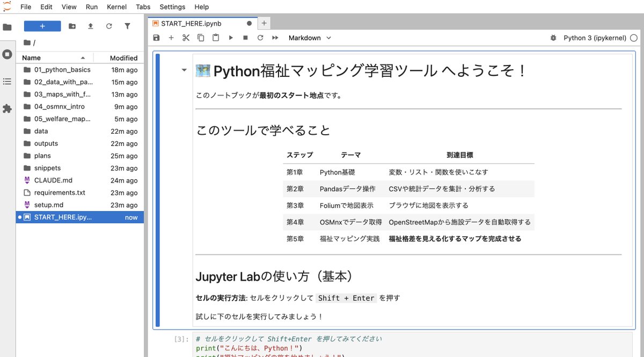This screenshot has height=357, width=644.
Task: Click the blue New Launcher plus button
Action: (x=42, y=26)
